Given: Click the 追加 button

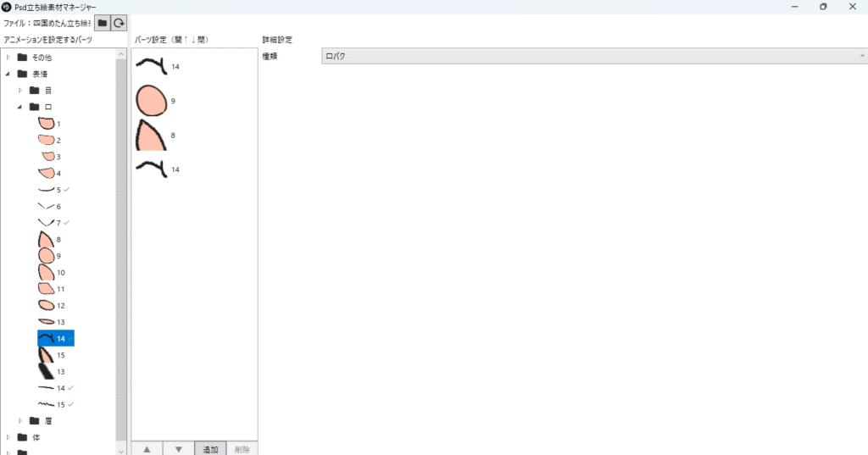Looking at the screenshot, I should click(210, 448).
